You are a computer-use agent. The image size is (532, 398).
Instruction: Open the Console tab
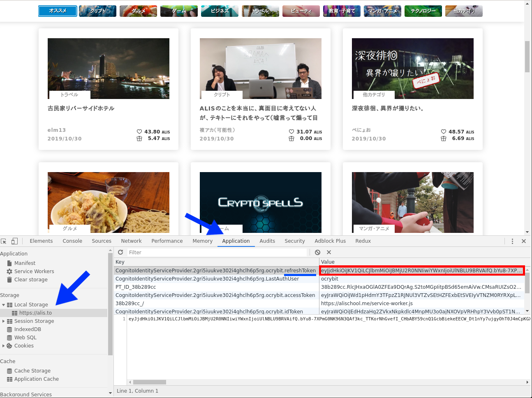[72, 241]
